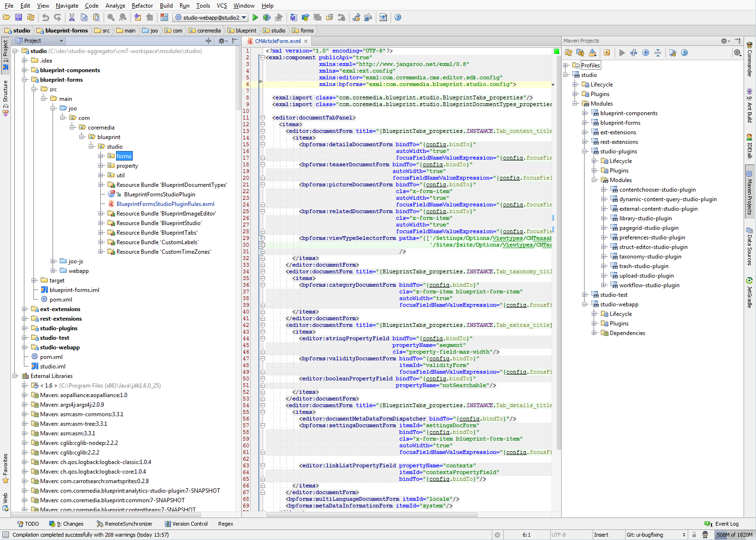Expand the property folder node
Image resolution: width=756 pixels, height=540 pixels.
pyautogui.click(x=101, y=166)
